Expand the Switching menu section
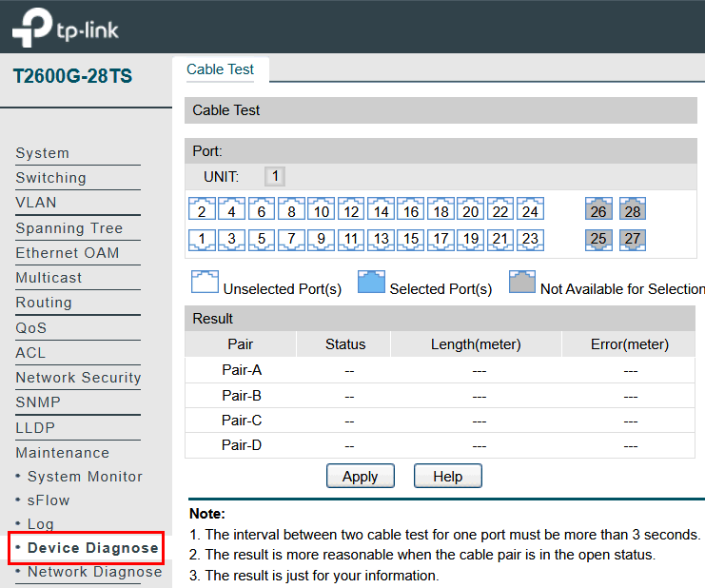The height and width of the screenshot is (588, 705). pyautogui.click(x=51, y=178)
